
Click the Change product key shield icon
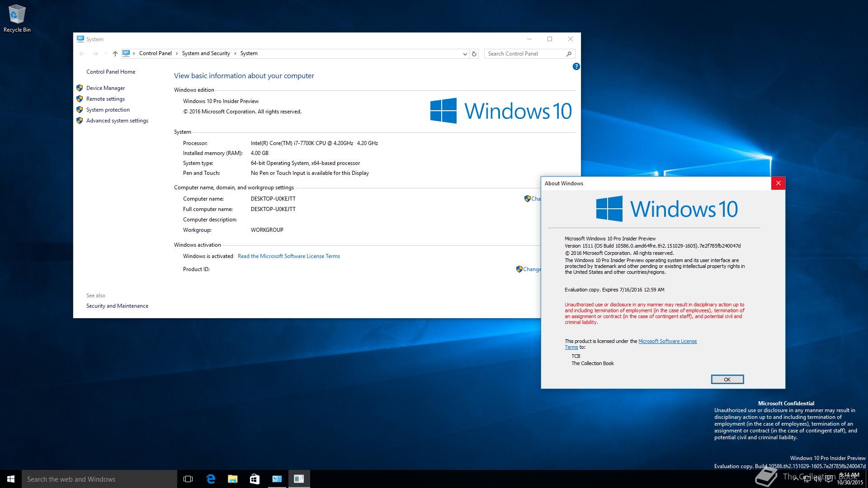click(x=519, y=269)
